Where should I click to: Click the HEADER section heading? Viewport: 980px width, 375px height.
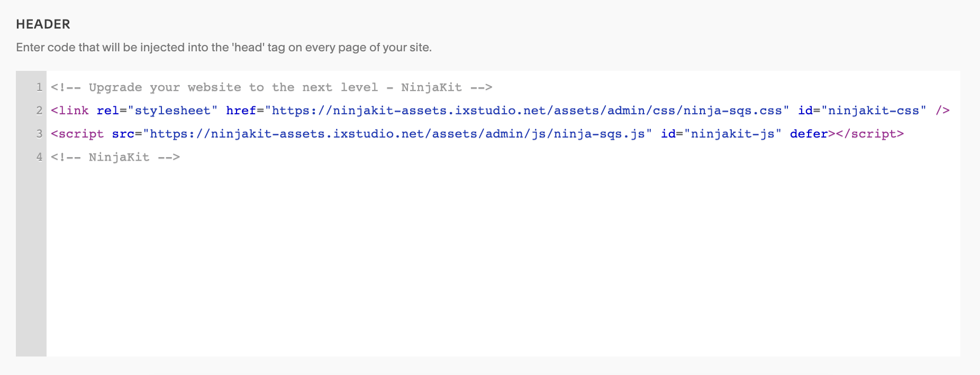(43, 24)
